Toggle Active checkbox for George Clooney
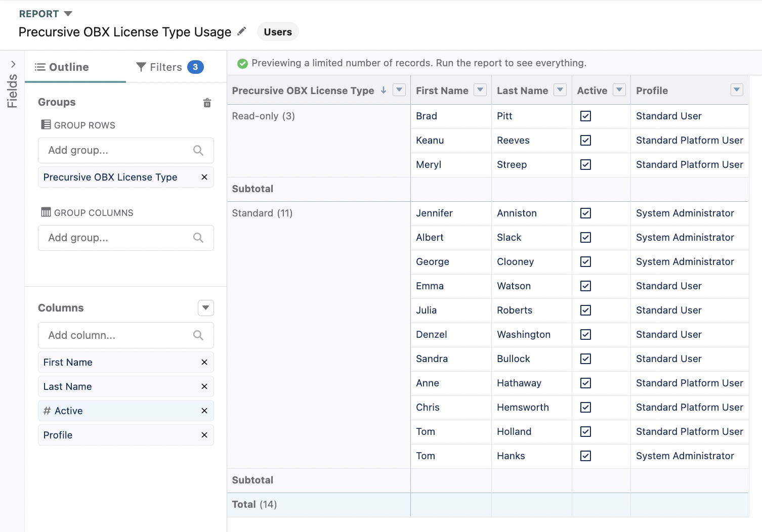Viewport: 762px width, 532px height. pyautogui.click(x=585, y=261)
